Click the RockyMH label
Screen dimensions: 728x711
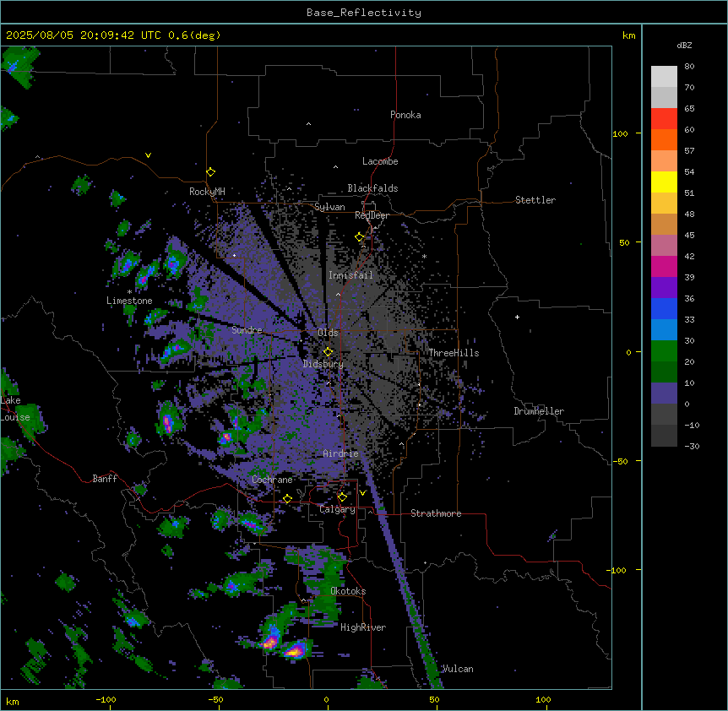pyautogui.click(x=207, y=191)
